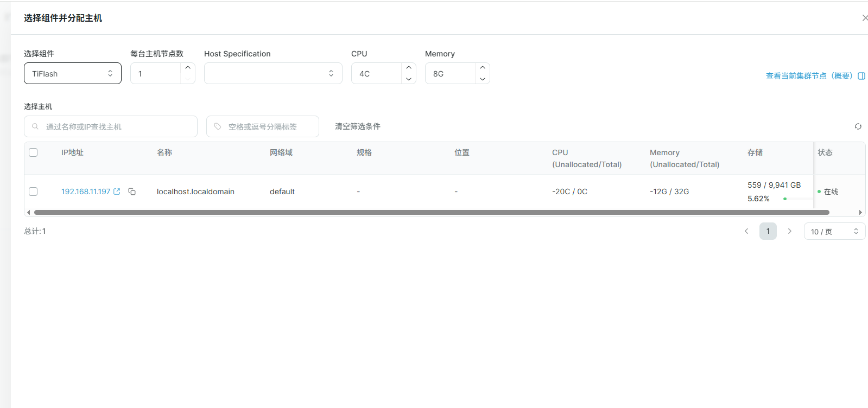Decrease CPU value with down arrow
The image size is (868, 408).
pos(409,79)
